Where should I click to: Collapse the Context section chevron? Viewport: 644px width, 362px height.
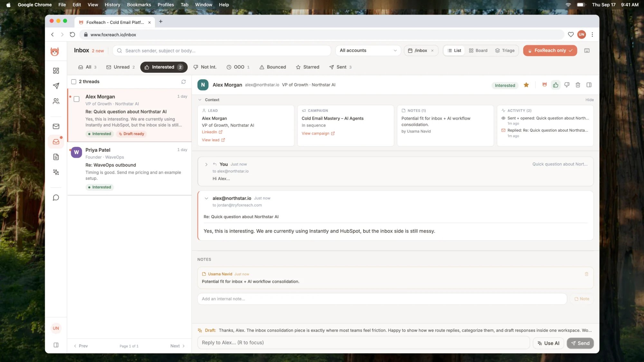[200, 100]
